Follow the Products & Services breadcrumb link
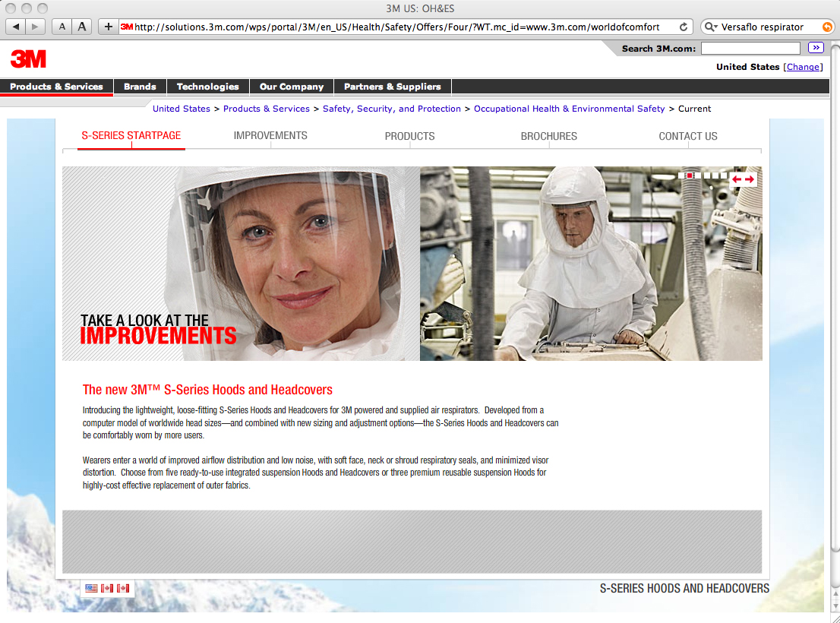840x623 pixels. coord(267,109)
